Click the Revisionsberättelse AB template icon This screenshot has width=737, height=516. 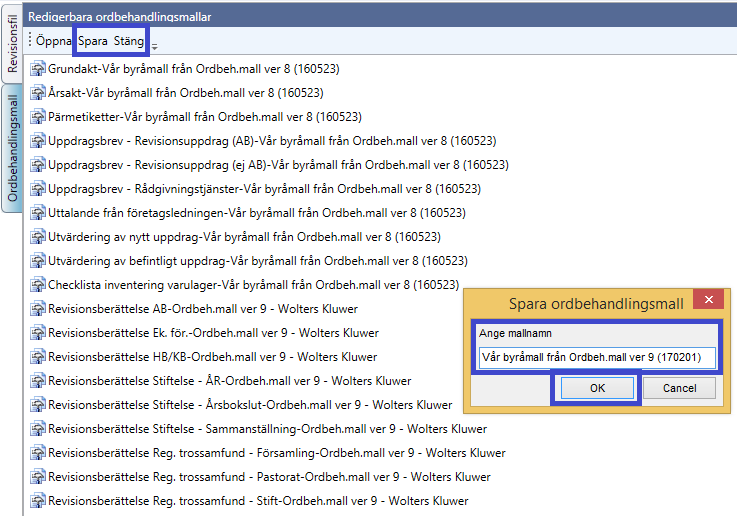[39, 309]
